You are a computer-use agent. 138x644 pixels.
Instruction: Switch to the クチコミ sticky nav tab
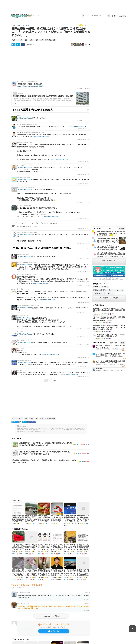(x=31, y=223)
